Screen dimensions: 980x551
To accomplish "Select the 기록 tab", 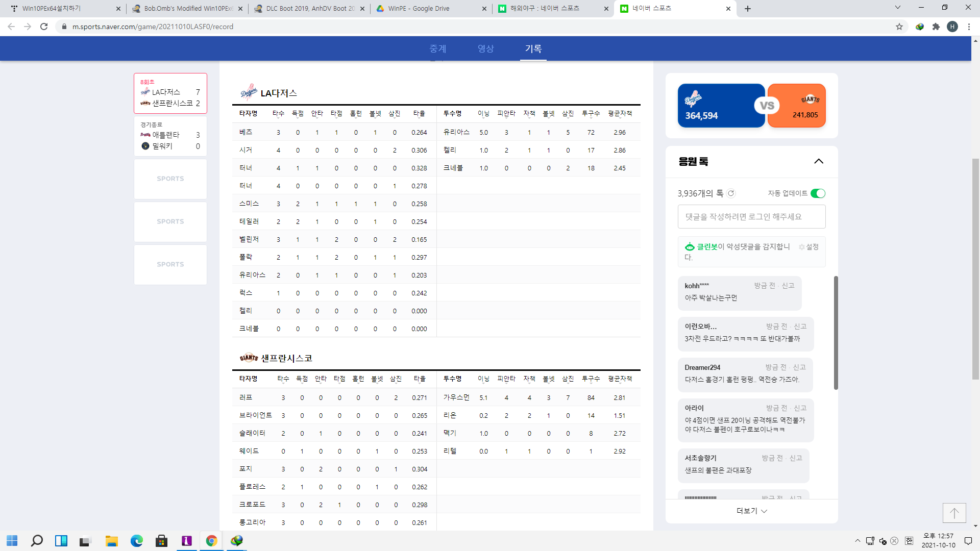I will pyautogui.click(x=533, y=48).
